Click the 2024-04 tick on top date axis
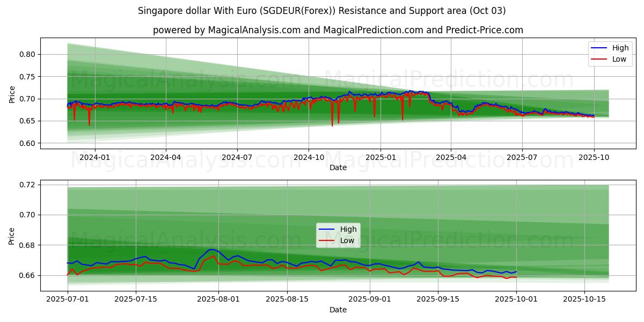Viewport: 644px width, 322px height. click(x=165, y=157)
